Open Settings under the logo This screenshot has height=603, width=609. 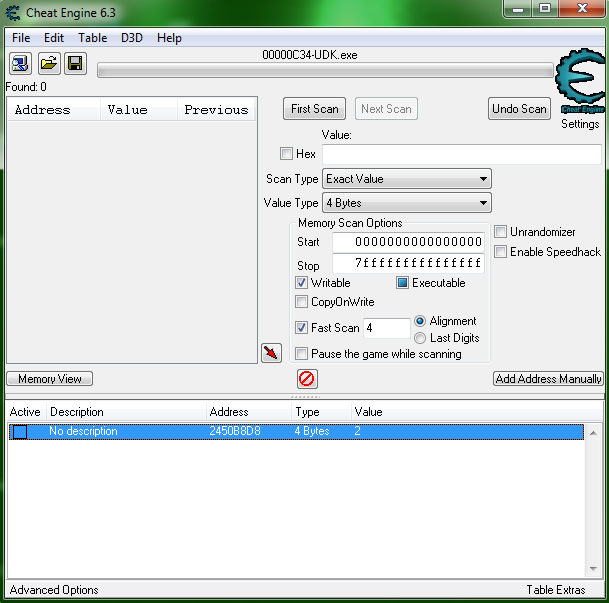click(580, 124)
